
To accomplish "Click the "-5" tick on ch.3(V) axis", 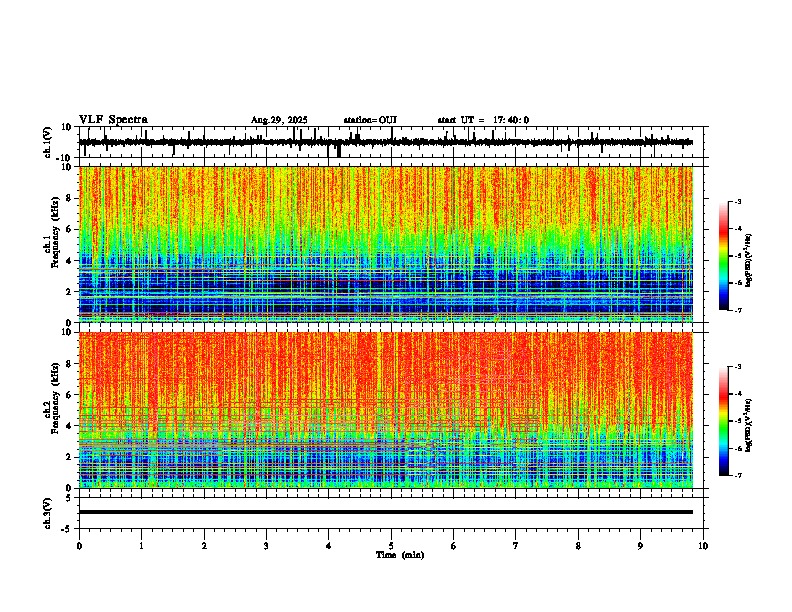I will [x=68, y=529].
